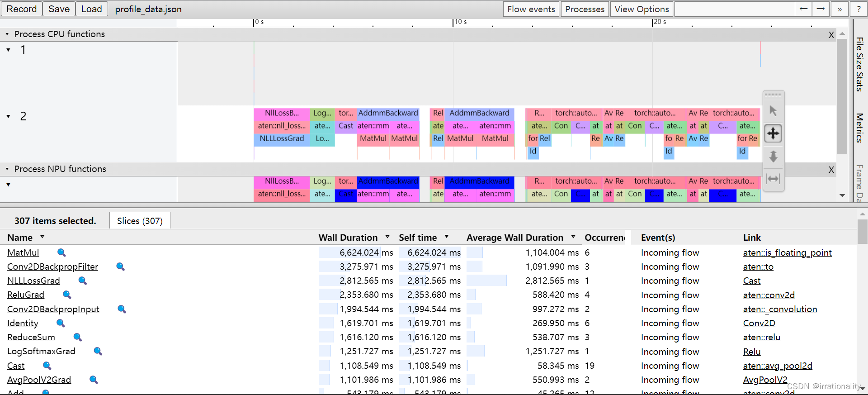
Task: Follow aten::conv2d link
Action: (x=769, y=295)
